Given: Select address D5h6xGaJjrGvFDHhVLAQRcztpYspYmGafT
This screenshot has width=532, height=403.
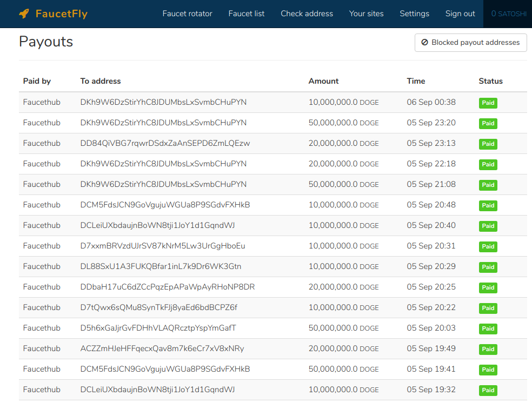Looking at the screenshot, I should [158, 328].
